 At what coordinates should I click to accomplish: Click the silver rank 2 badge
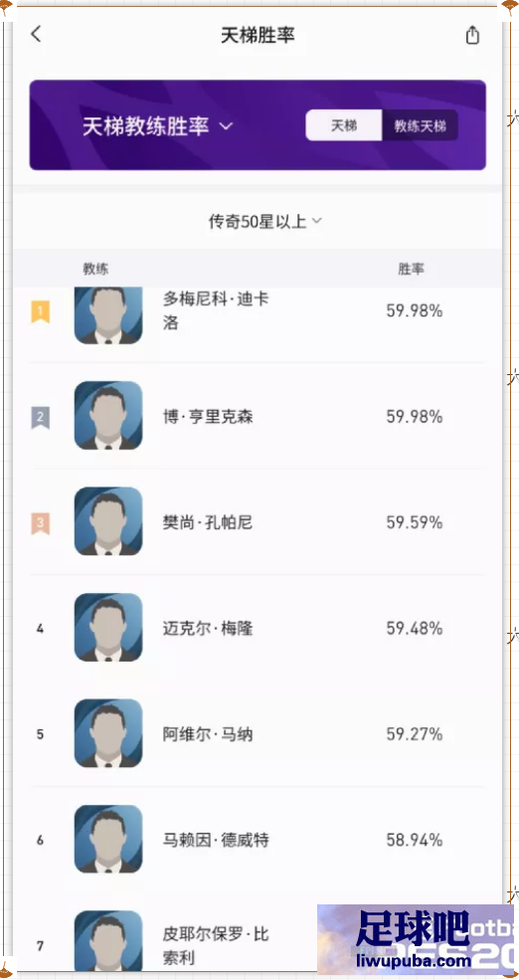[x=40, y=417]
